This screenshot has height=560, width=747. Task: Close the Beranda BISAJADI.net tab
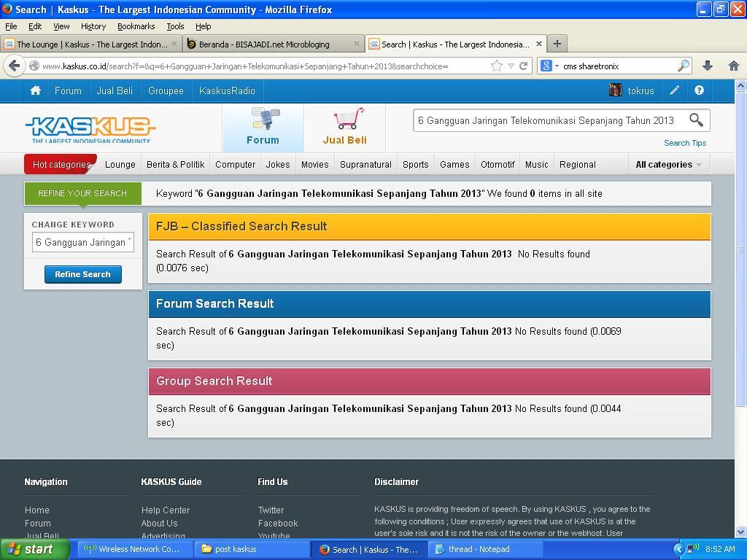pos(356,44)
